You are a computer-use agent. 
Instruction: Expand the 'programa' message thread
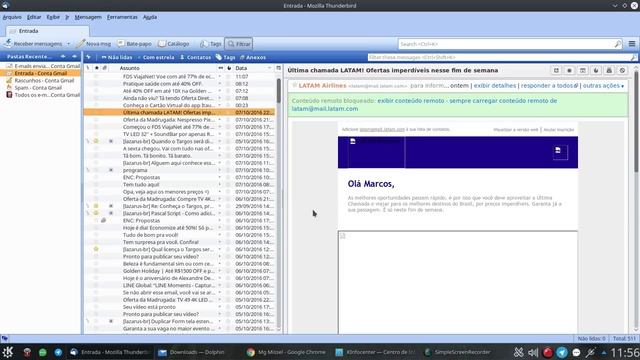pos(88,170)
